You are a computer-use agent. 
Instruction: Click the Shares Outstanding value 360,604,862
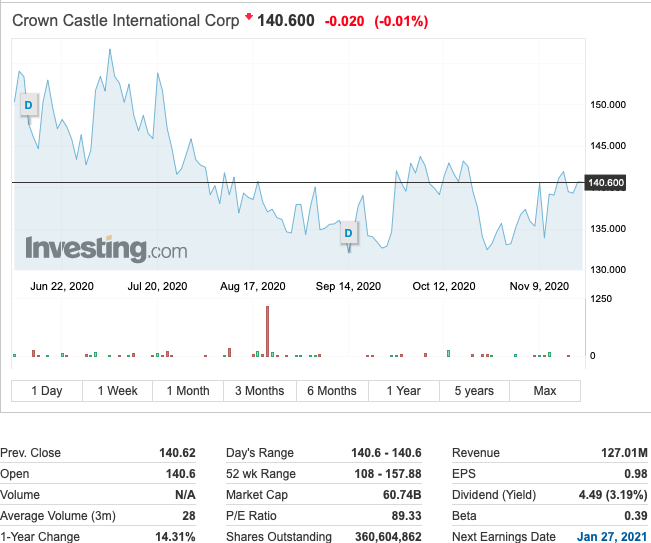388,537
